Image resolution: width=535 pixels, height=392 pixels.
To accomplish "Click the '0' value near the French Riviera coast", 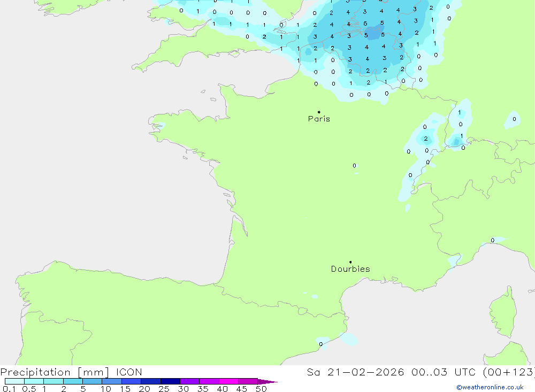I will pos(492,240).
